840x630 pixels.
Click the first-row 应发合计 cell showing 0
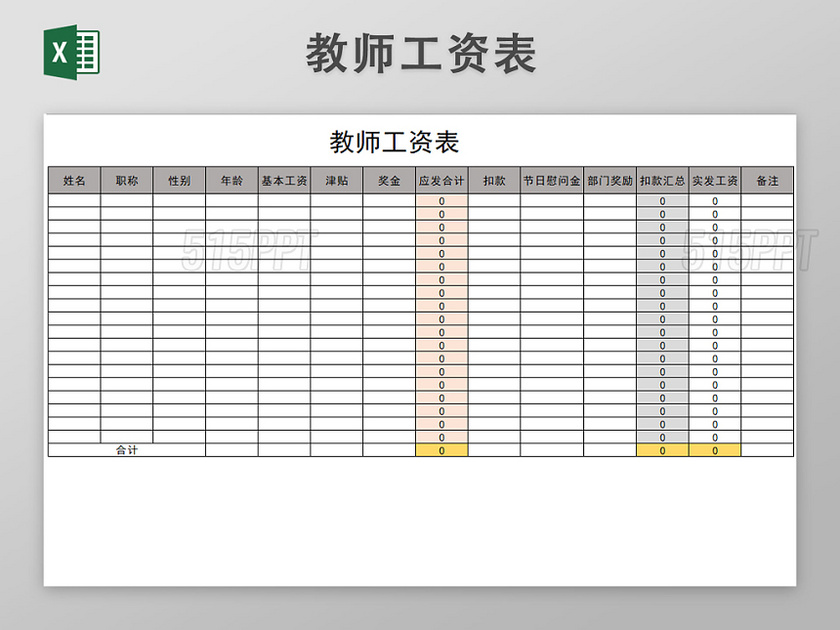(x=442, y=201)
